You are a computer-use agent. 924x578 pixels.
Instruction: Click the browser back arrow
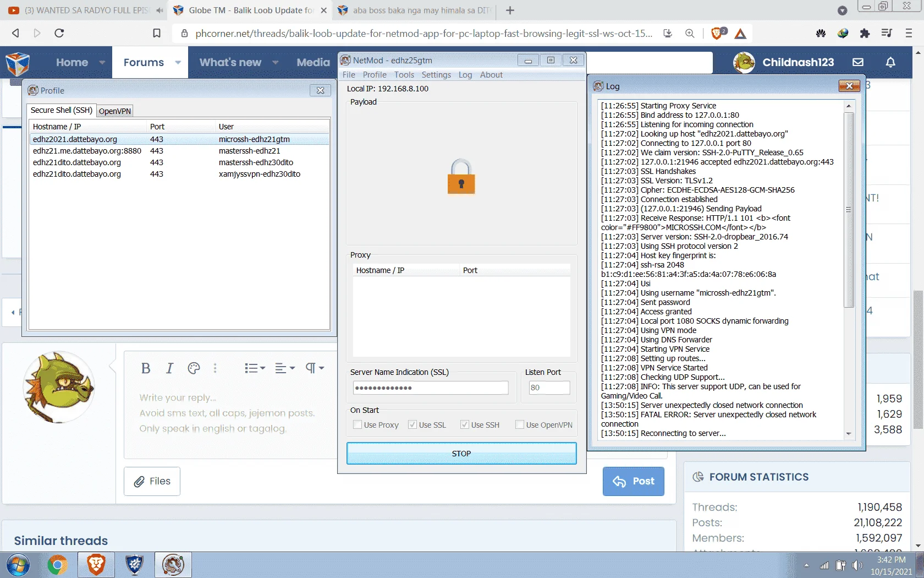pyautogui.click(x=15, y=33)
